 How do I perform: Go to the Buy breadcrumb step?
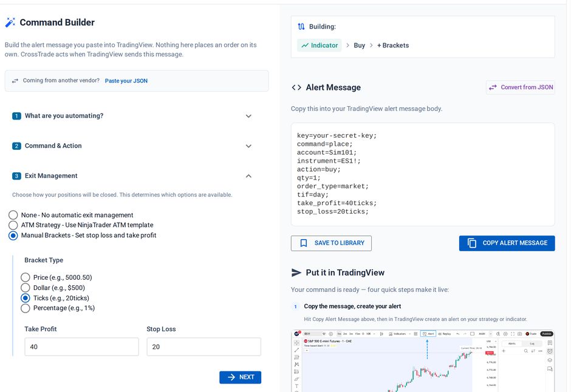tap(359, 46)
